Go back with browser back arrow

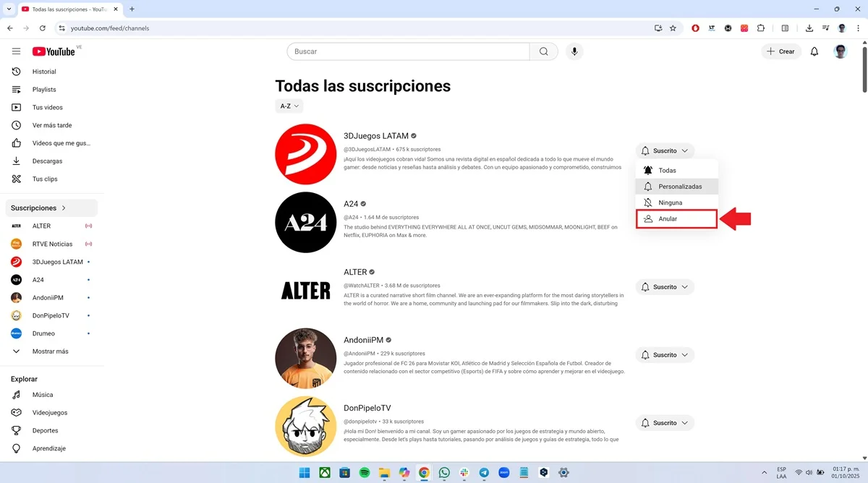[x=10, y=28]
